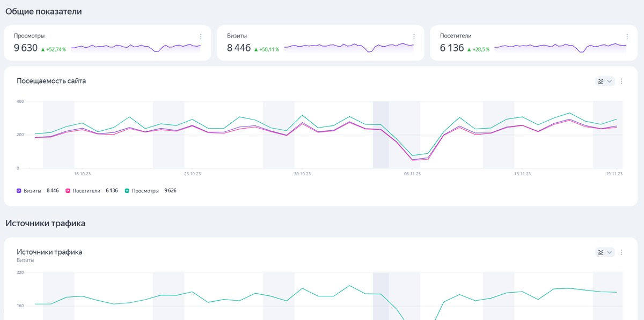Click the Общие показатели section heading
644x320 pixels.
pos(43,11)
